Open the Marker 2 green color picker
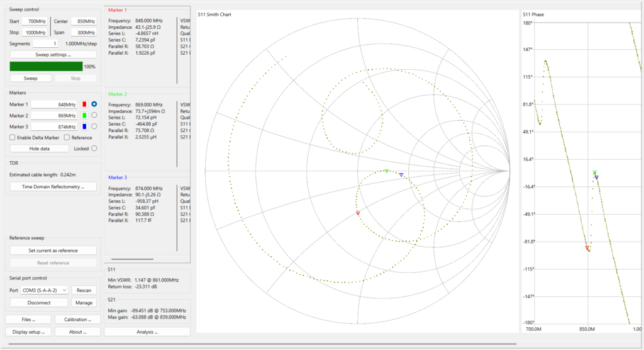The width and height of the screenshot is (644, 350). tap(84, 115)
